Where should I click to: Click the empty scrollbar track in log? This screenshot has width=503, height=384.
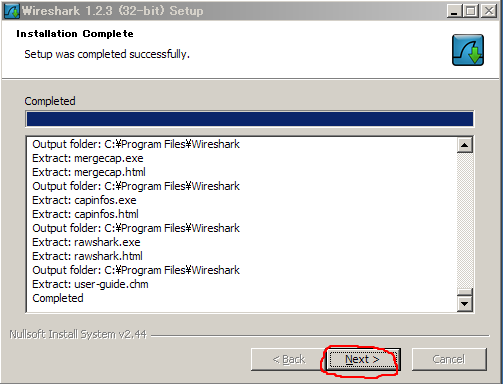pos(465,220)
